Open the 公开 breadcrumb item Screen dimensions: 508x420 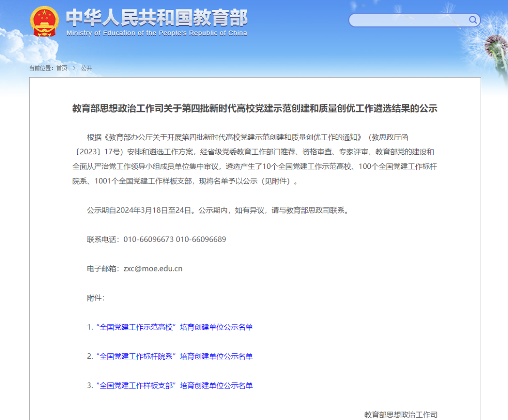87,68
